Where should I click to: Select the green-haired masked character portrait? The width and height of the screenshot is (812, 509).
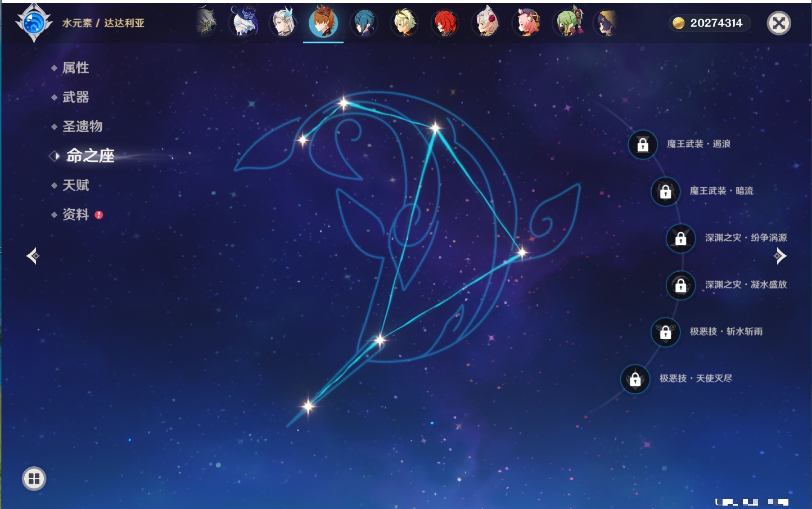568,23
